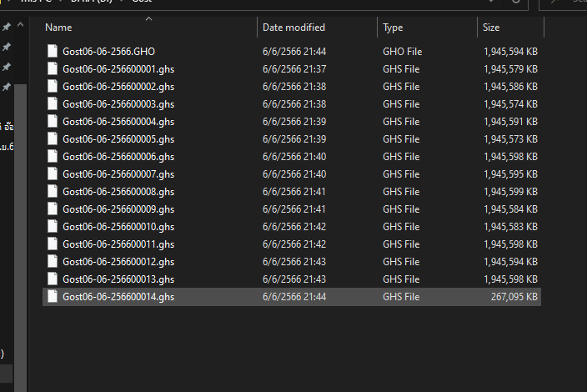Click the Gost06-06-256600009.ghs document icon
The height and width of the screenshot is (392, 587).
point(53,209)
